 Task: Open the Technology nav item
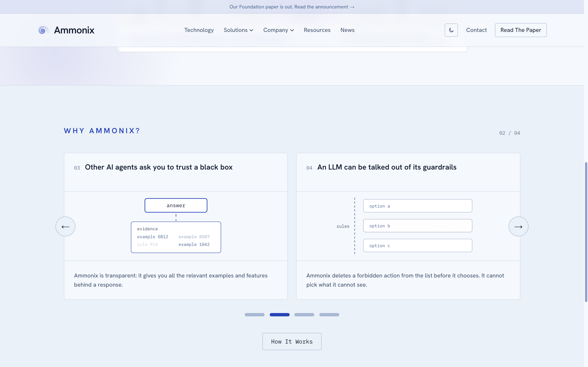click(199, 30)
